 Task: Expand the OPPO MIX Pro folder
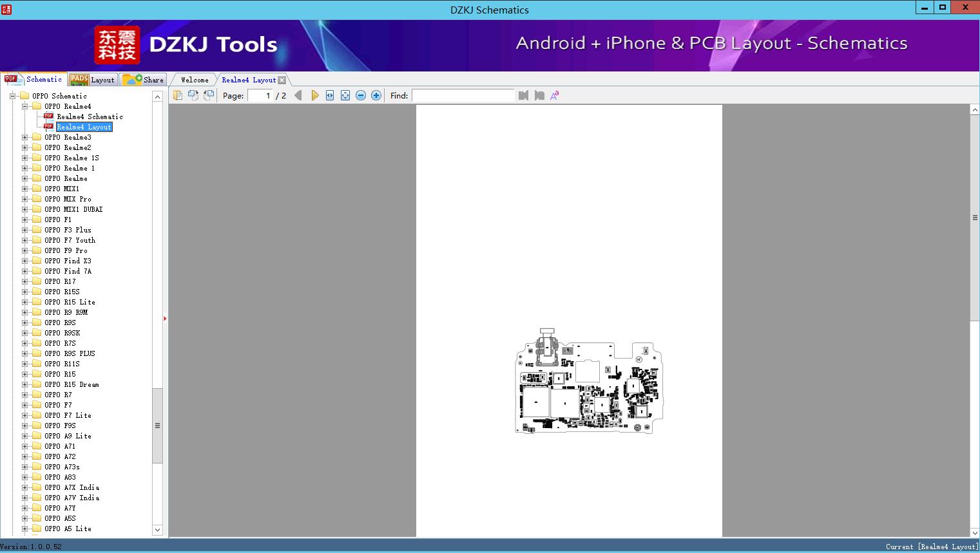pyautogui.click(x=24, y=199)
